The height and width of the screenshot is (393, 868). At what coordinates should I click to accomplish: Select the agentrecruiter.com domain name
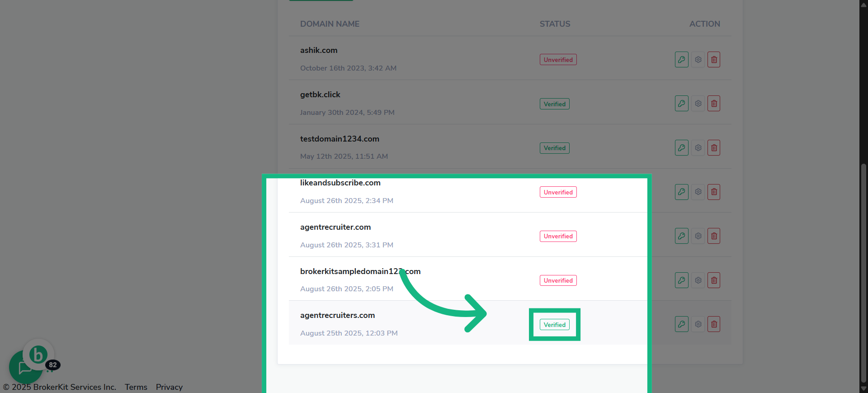335,227
